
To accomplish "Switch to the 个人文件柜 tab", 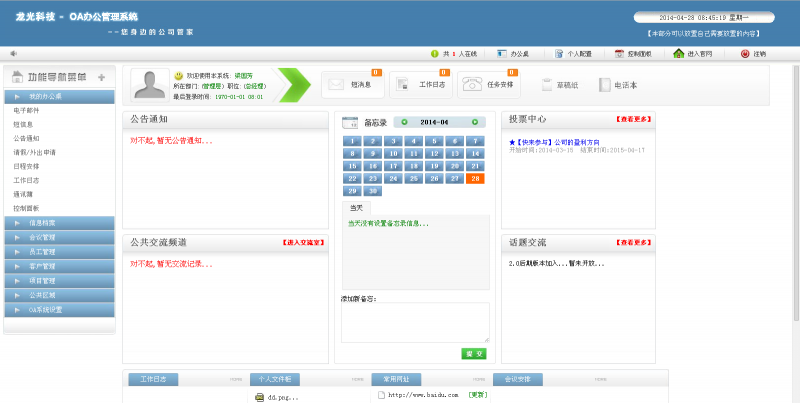I will tap(274, 380).
